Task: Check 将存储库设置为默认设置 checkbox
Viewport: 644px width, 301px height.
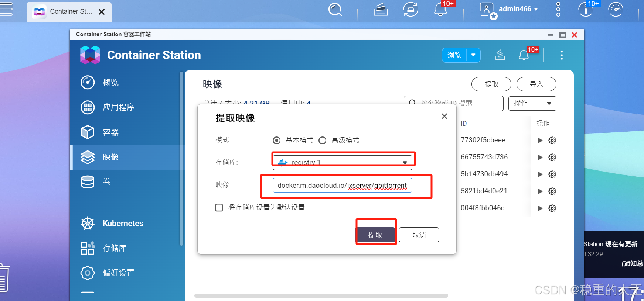Action: 219,207
